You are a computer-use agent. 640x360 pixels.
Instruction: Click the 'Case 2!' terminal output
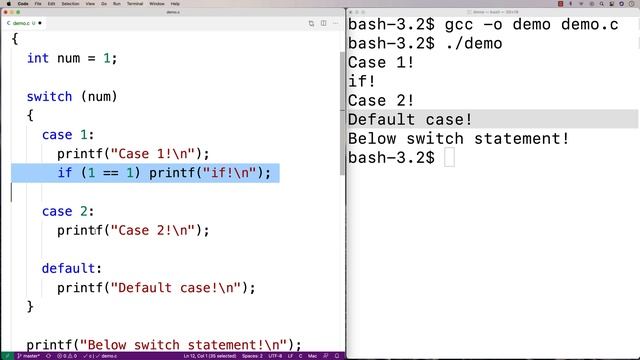381,101
